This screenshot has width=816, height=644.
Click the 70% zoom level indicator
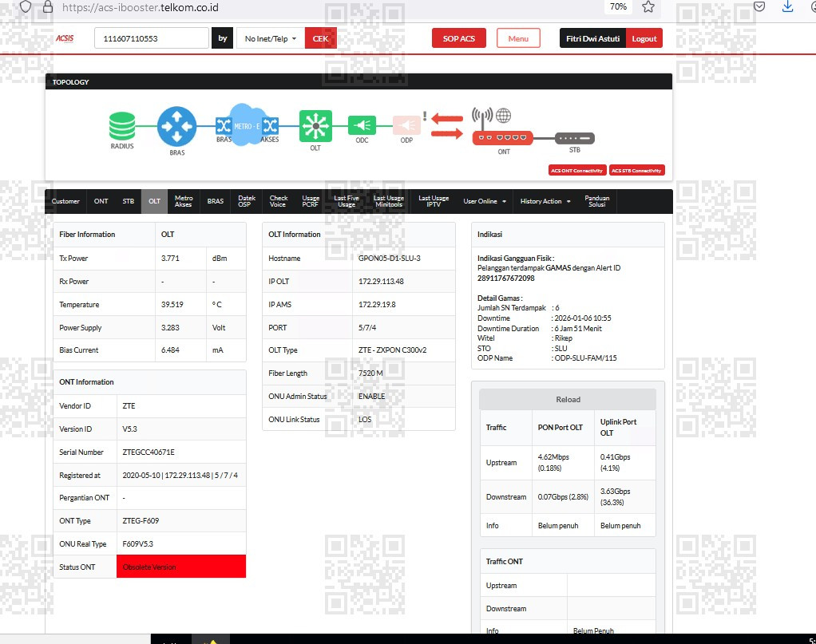pyautogui.click(x=618, y=6)
